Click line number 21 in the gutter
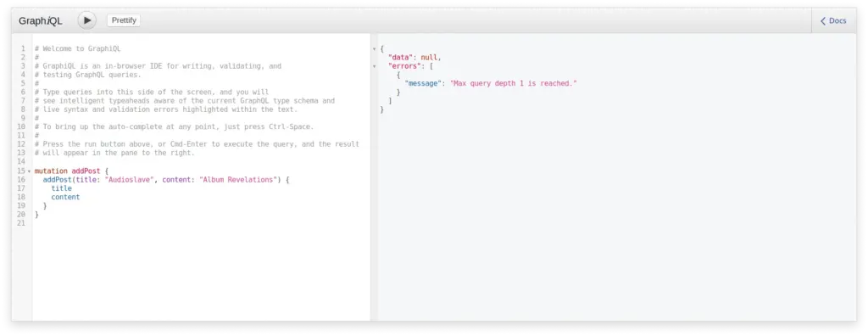This screenshot has width=868, height=336. 21,223
